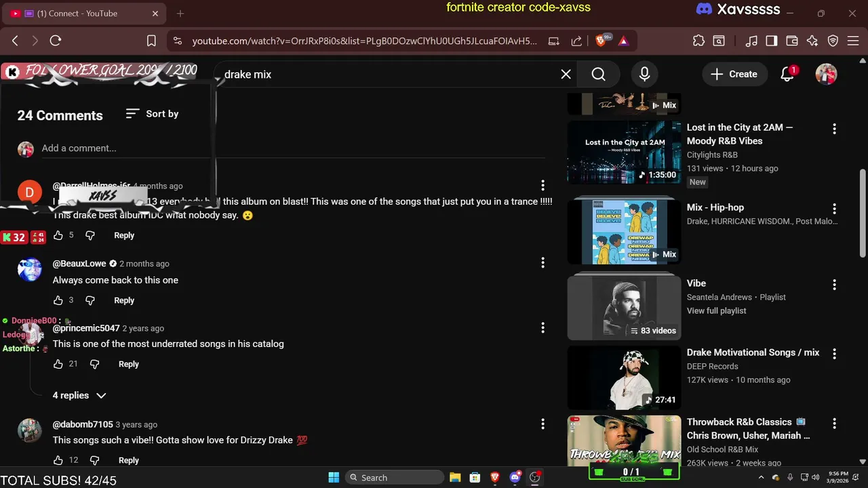Open menu for Vibe playlist
Image resolution: width=868 pixels, height=488 pixels.
834,285
